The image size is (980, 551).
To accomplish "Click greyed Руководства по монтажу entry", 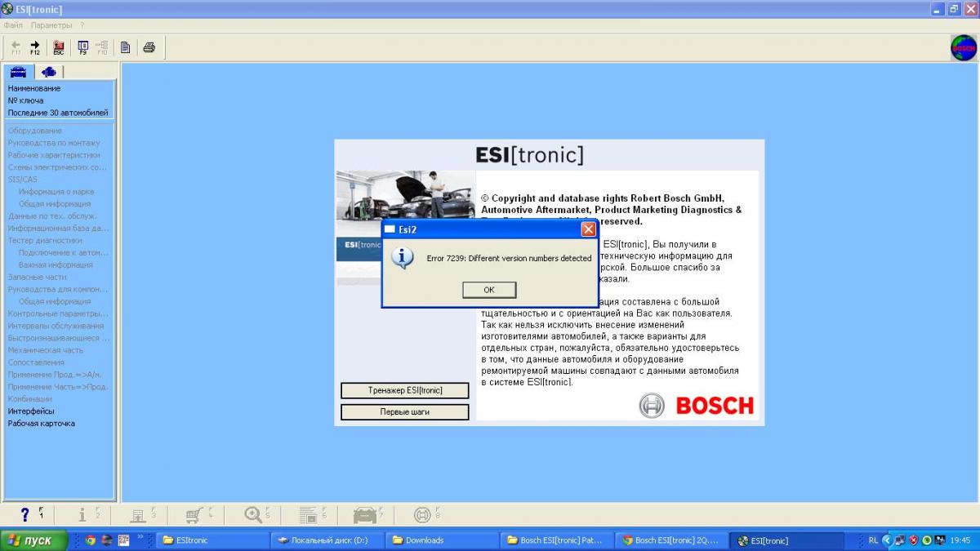I will (54, 143).
